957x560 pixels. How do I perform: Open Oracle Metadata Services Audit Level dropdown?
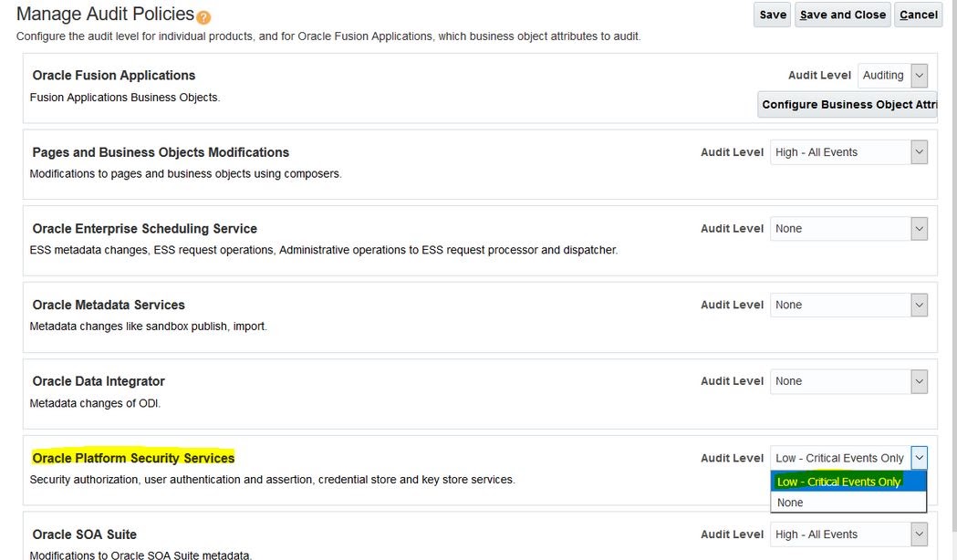[x=921, y=304]
